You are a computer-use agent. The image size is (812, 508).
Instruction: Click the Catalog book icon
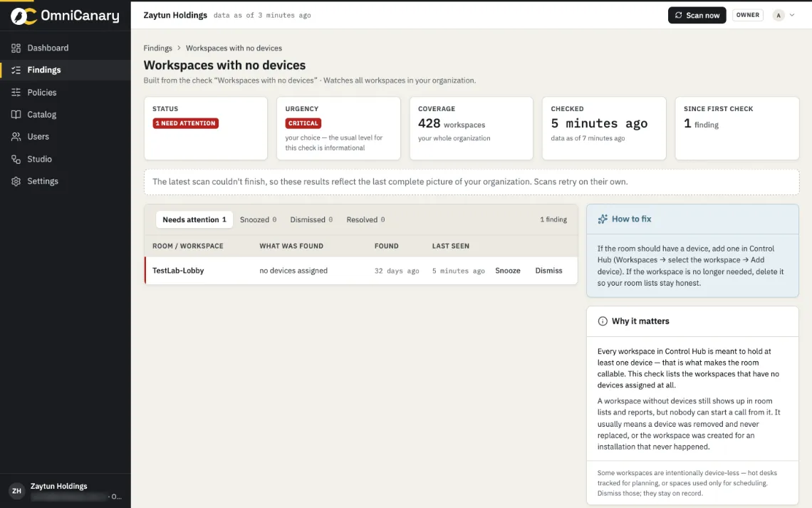[16, 115]
